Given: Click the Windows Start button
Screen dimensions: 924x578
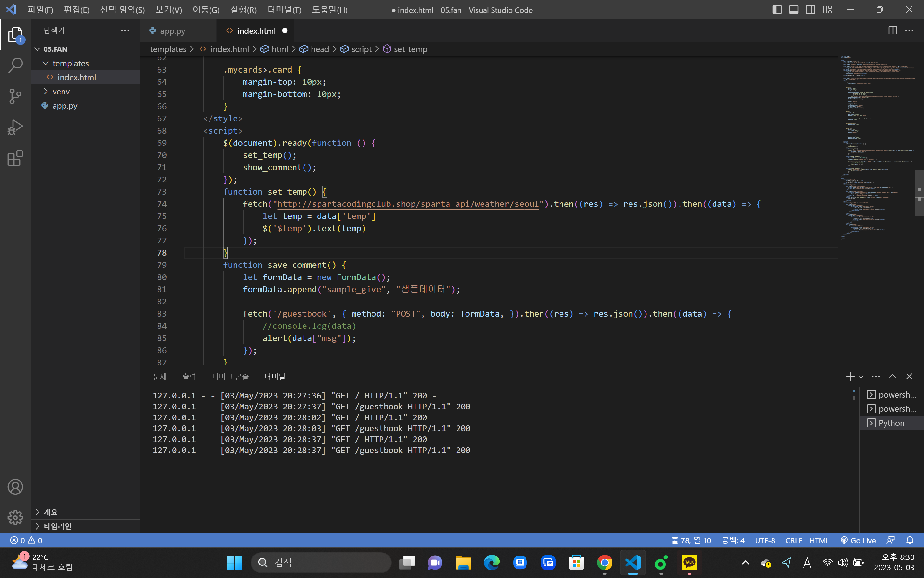Looking at the screenshot, I should [x=235, y=562].
